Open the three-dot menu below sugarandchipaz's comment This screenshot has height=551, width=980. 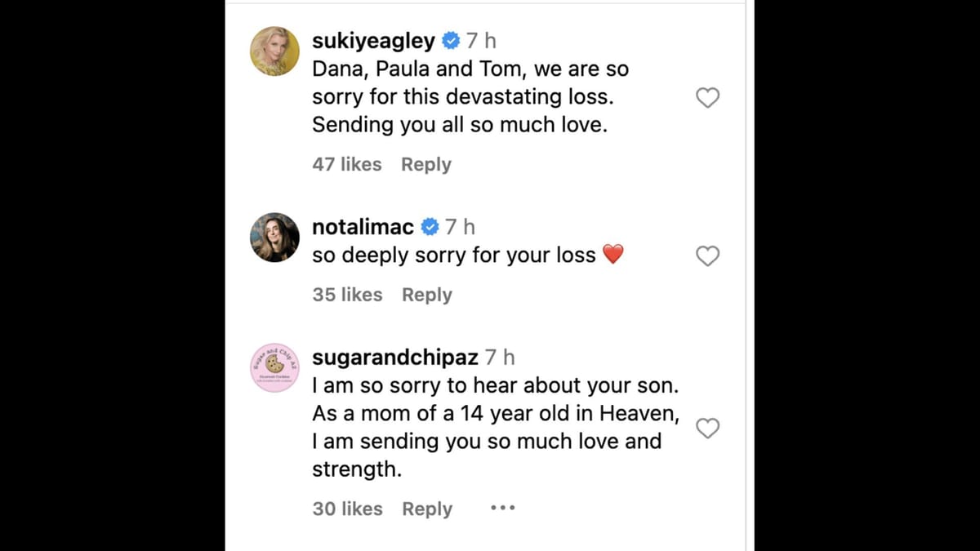click(502, 508)
